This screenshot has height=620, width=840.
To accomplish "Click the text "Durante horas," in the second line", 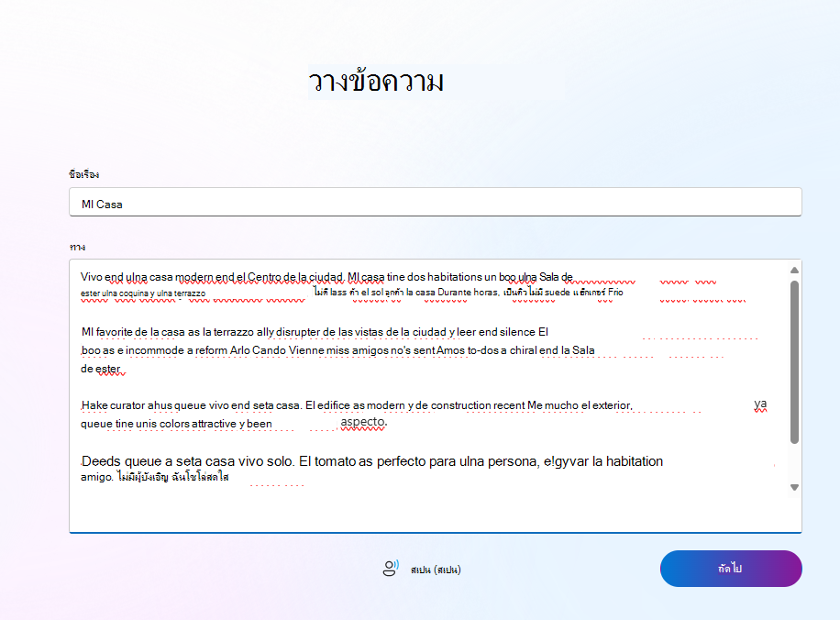I will tap(469, 293).
